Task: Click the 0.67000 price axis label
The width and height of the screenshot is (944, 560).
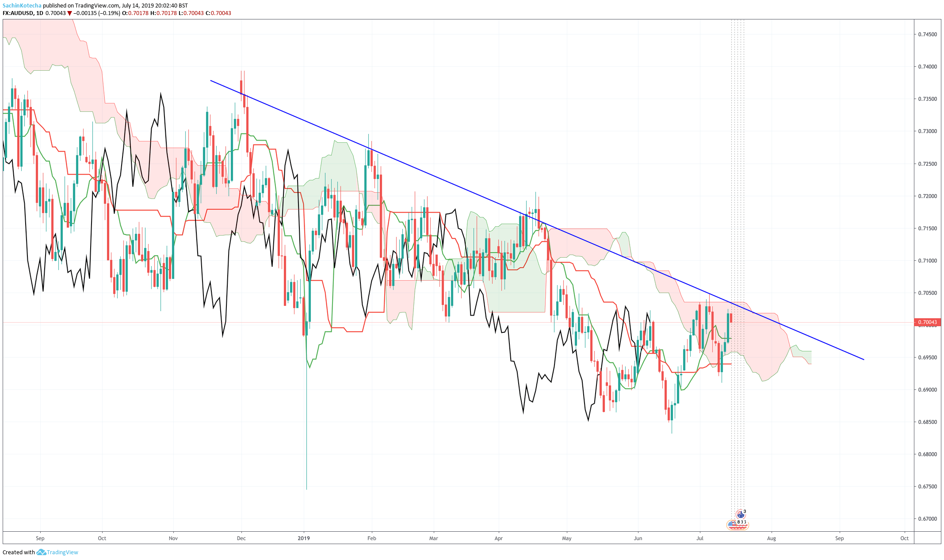Action: tap(927, 518)
